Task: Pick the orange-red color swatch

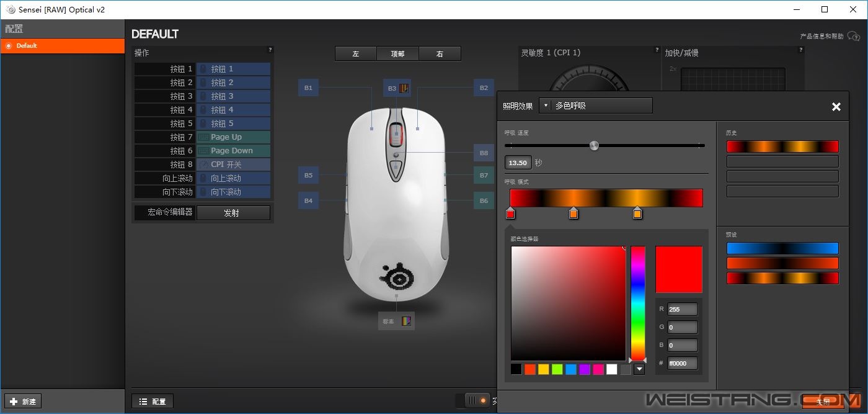Action: 530,369
